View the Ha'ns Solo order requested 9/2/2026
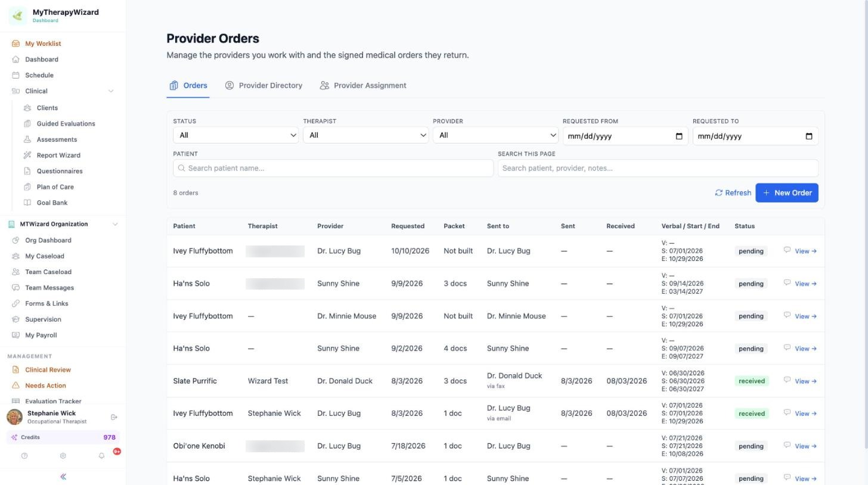The width and height of the screenshot is (868, 485). 805,349
